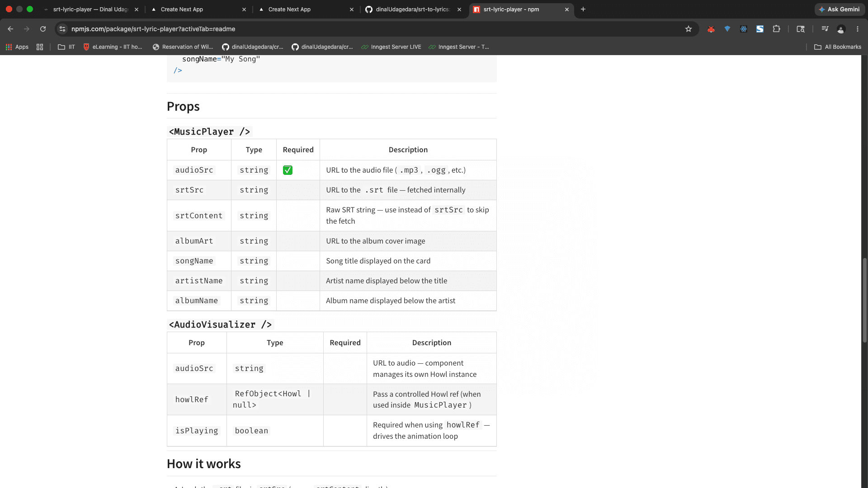The image size is (868, 488).
Task: Close the first Create Next App tab
Action: point(244,9)
